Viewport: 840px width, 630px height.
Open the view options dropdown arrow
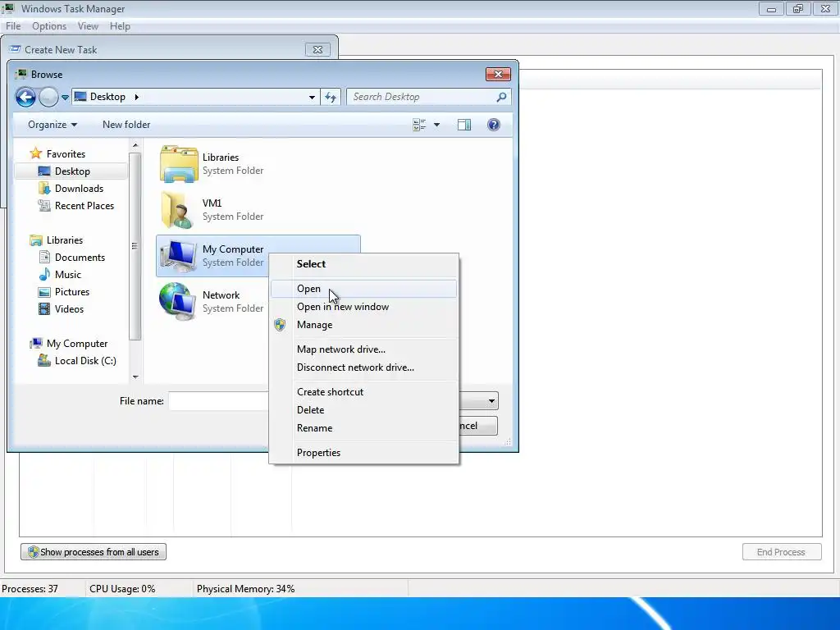(436, 125)
